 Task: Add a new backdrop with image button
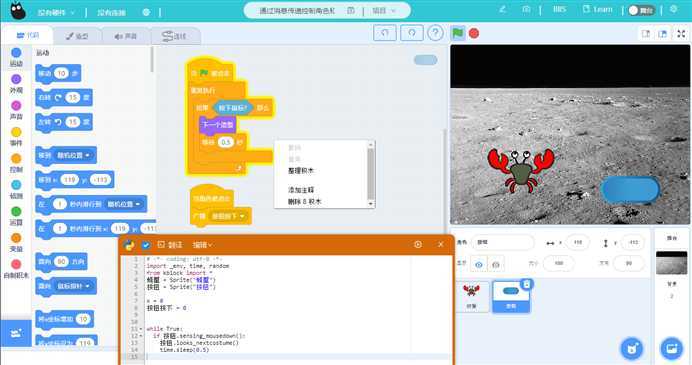671,349
